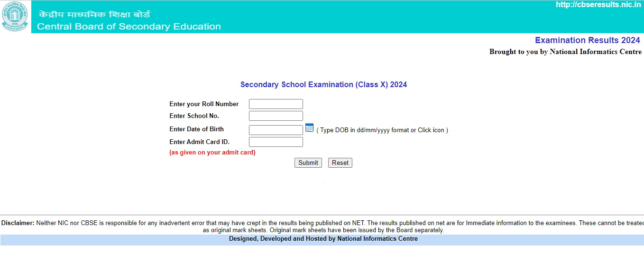Focus the Roll Number input field
Image resolution: width=644 pixels, height=272 pixels.
pyautogui.click(x=276, y=104)
